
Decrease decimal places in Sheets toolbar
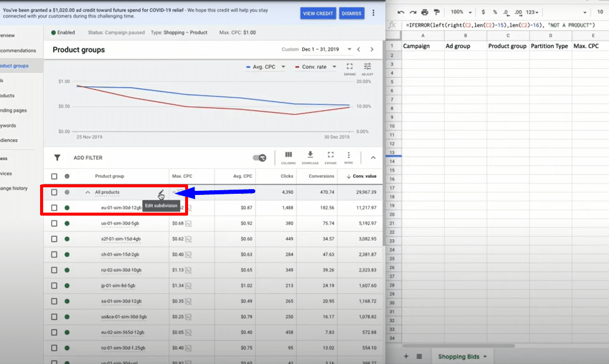pyautogui.click(x=506, y=12)
